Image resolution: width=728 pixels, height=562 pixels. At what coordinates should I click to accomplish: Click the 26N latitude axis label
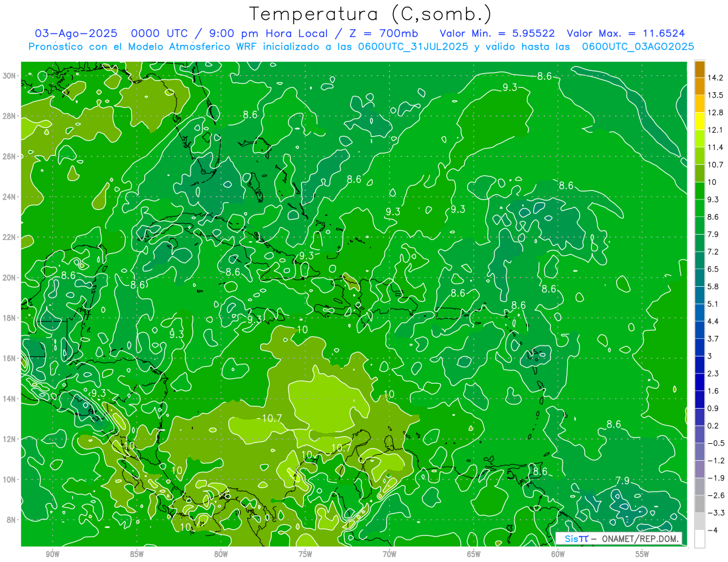[x=10, y=156]
